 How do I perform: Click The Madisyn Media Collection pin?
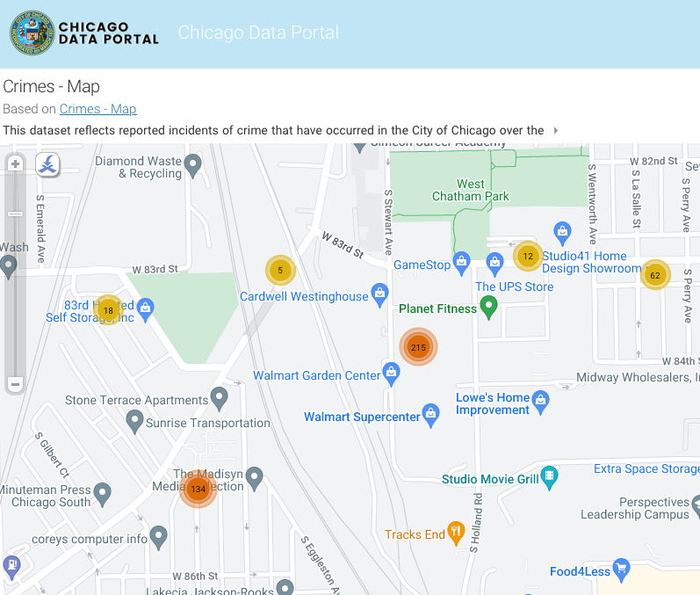tap(255, 479)
